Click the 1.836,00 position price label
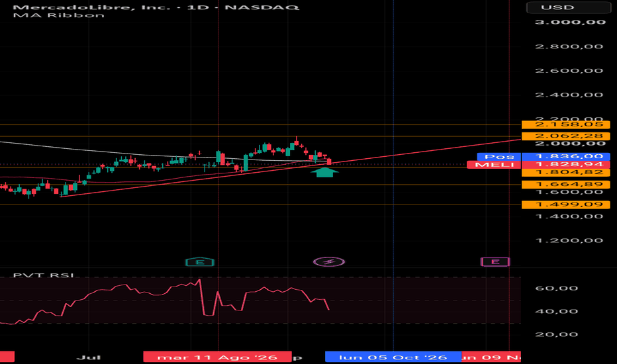Image resolution: width=617 pixels, height=364 pixels. tap(565, 157)
